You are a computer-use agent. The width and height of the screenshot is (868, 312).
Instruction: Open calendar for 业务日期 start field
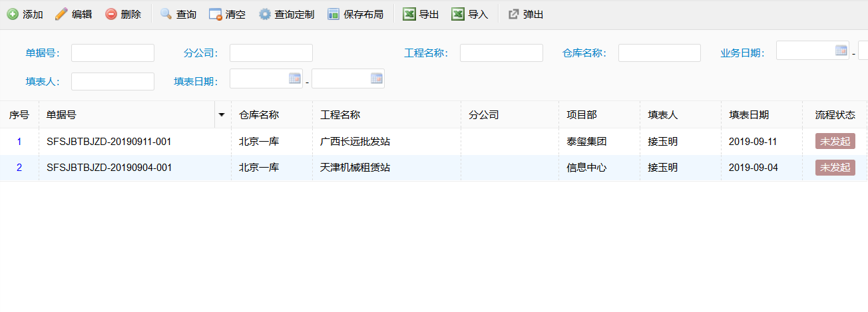click(841, 51)
